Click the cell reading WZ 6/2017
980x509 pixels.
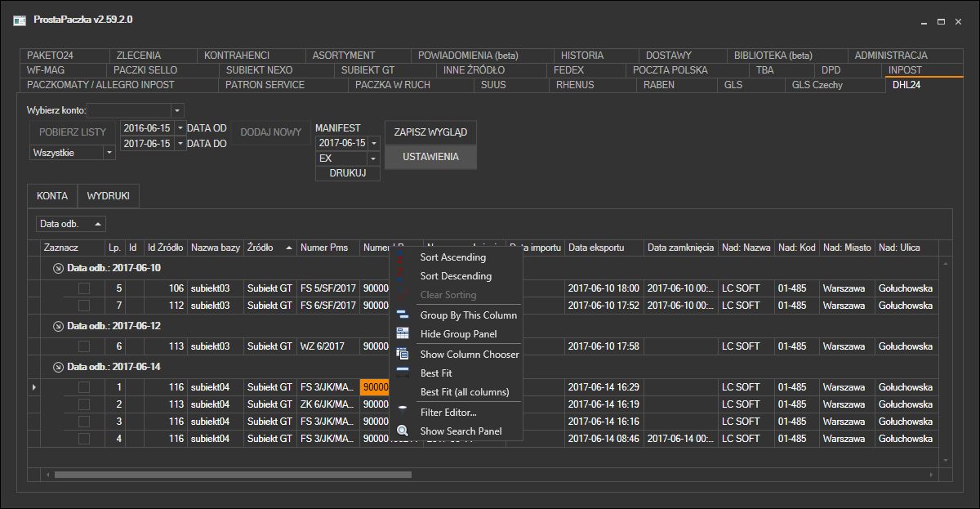(x=328, y=346)
